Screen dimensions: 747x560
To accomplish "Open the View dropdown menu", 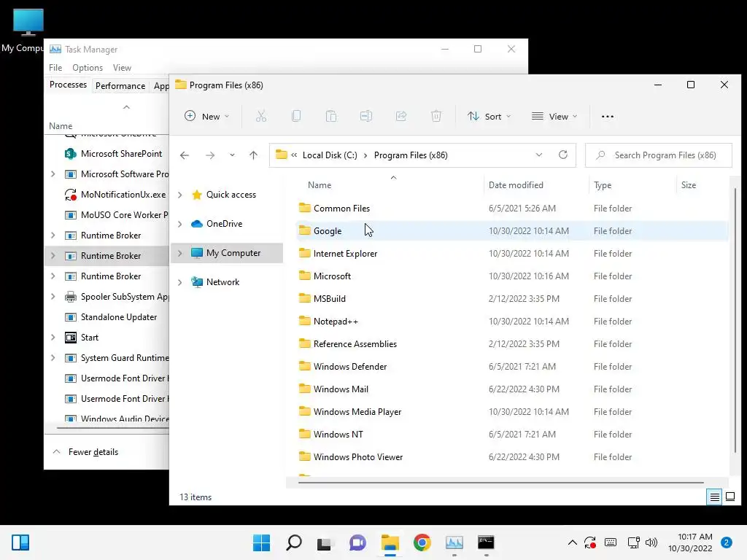I will click(554, 116).
